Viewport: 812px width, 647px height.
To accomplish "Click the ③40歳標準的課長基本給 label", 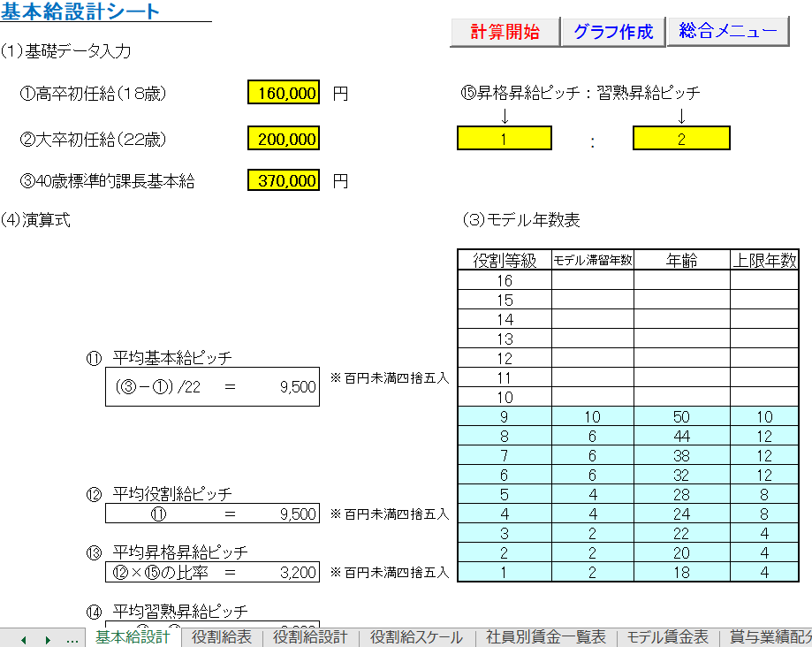I will [x=107, y=181].
